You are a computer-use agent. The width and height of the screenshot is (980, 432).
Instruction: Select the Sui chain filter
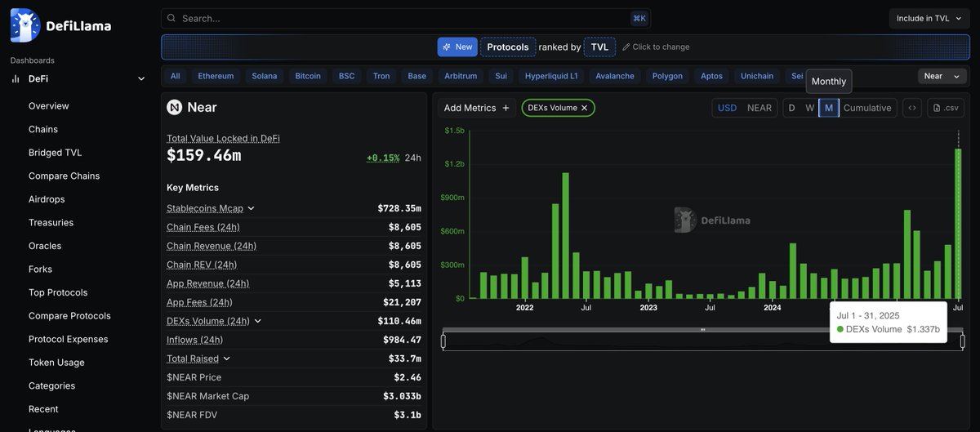point(501,76)
